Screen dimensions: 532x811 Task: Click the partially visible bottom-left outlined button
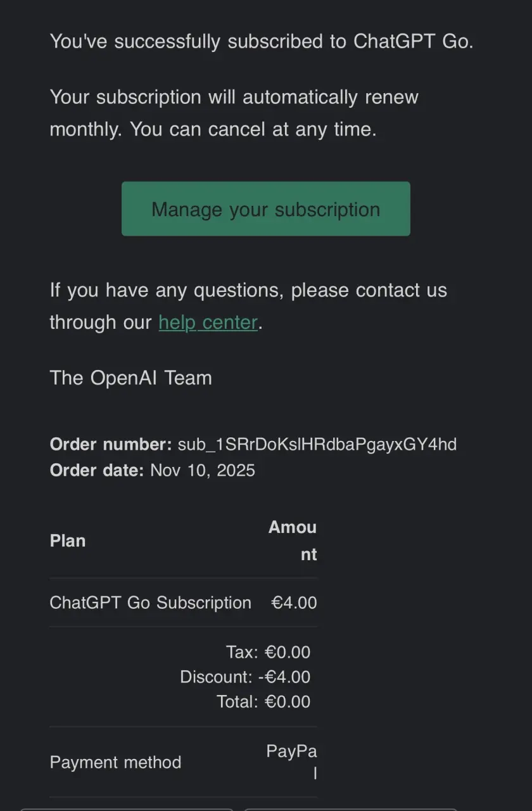127,809
